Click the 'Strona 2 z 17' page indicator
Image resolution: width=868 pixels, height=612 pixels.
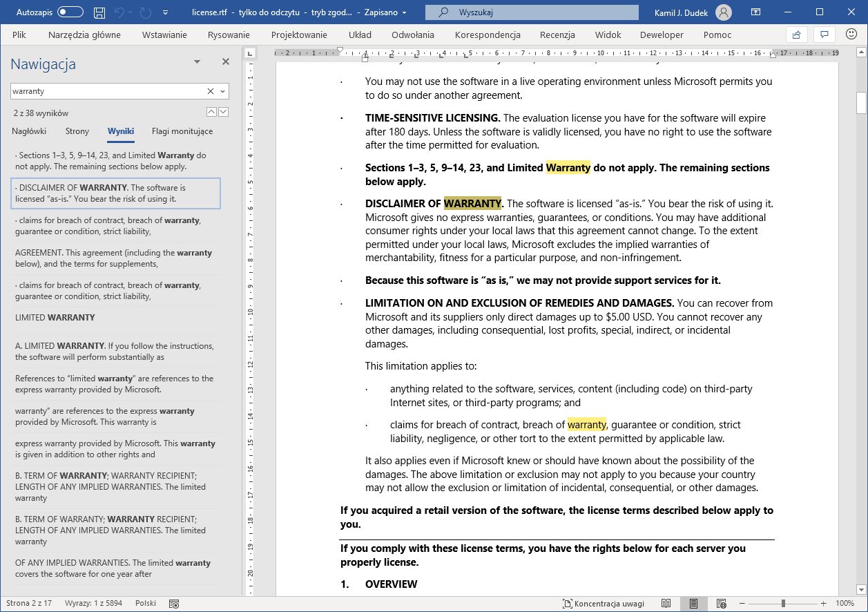[x=29, y=603]
